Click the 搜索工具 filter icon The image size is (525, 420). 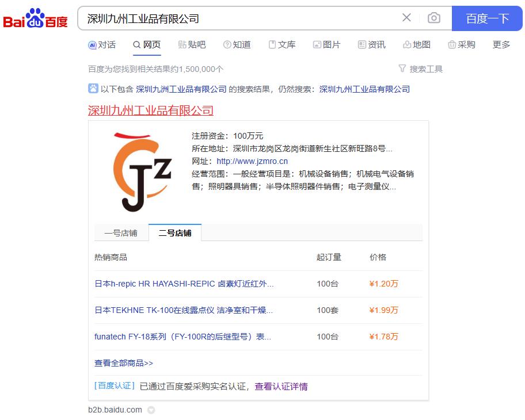click(x=402, y=68)
